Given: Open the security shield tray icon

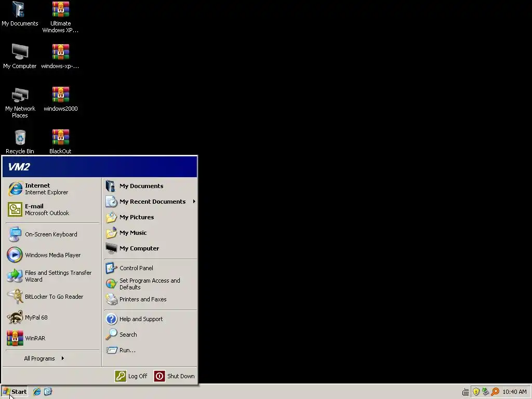Looking at the screenshot, I should pyautogui.click(x=476, y=392).
